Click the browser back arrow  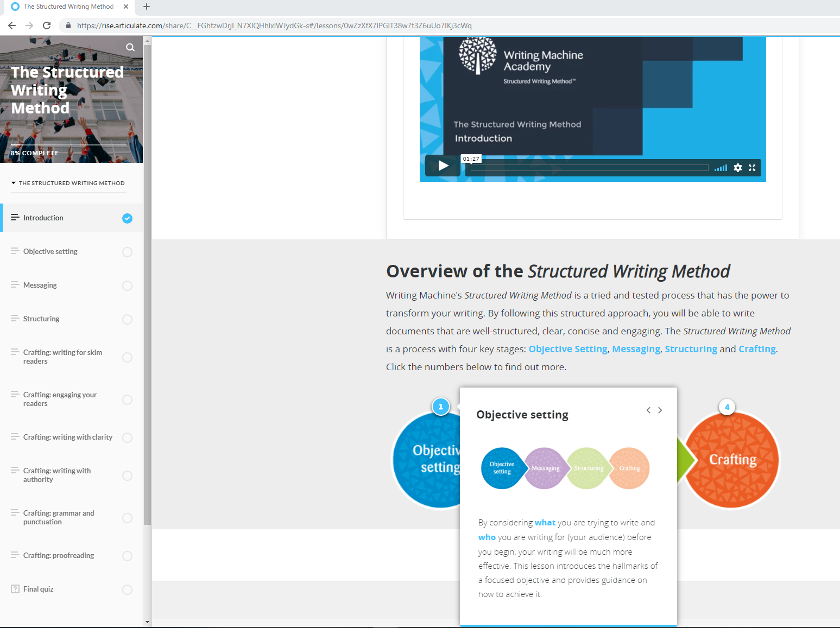point(12,26)
